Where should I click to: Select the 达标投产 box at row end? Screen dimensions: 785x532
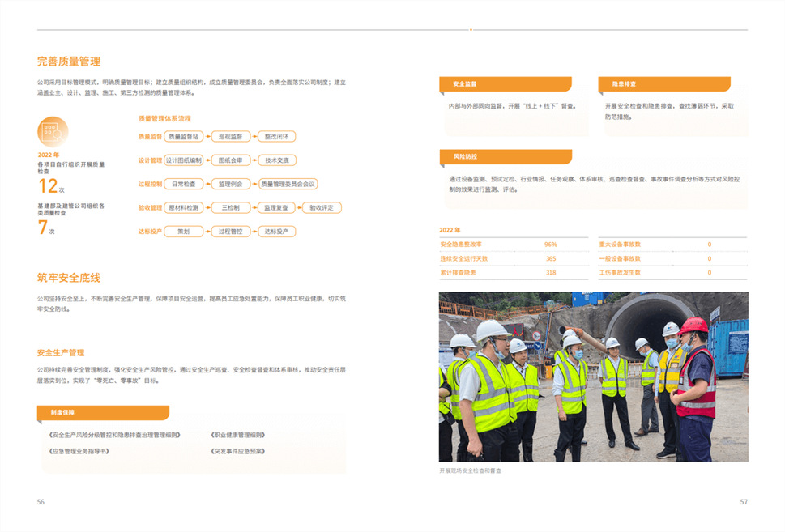[275, 232]
